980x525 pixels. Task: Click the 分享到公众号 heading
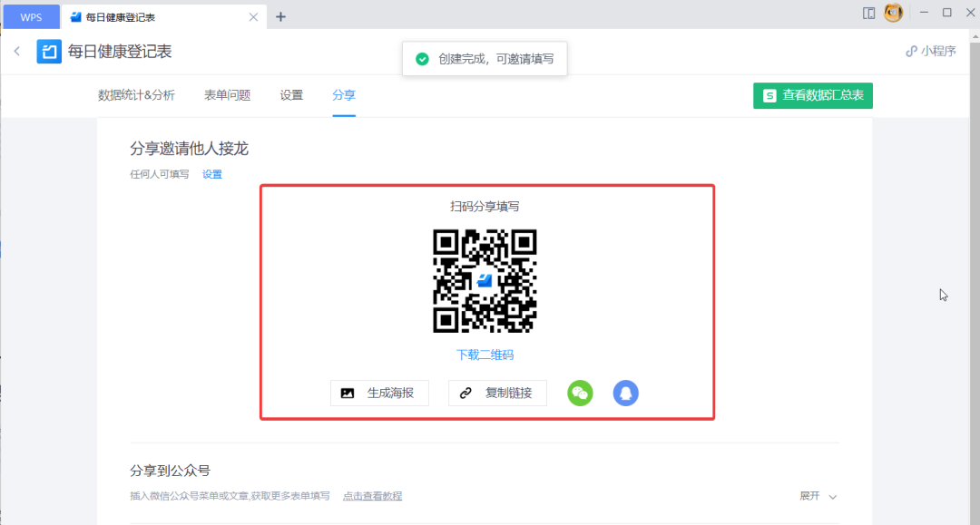pyautogui.click(x=170, y=471)
